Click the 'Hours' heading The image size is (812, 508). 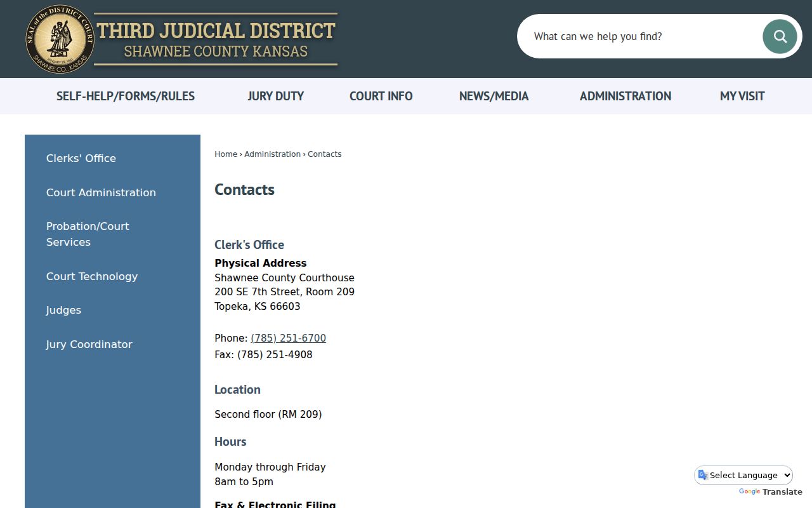click(230, 441)
